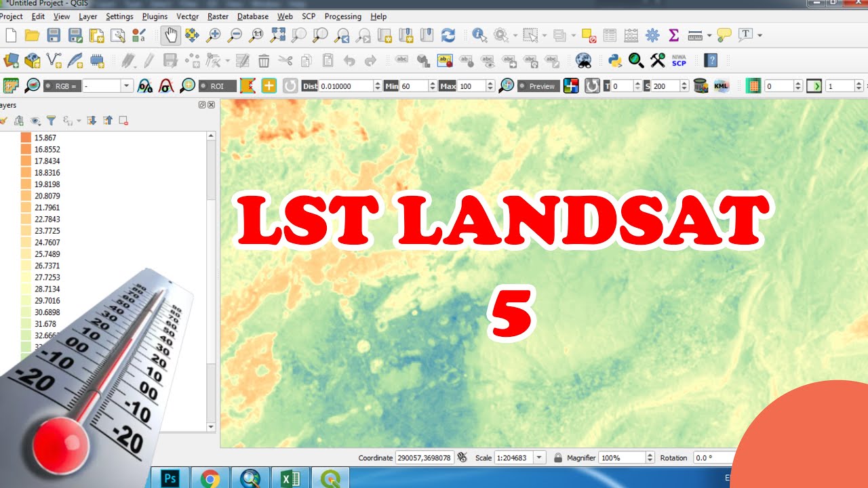Open the Raster menu
The width and height of the screenshot is (868, 488).
pos(218,16)
